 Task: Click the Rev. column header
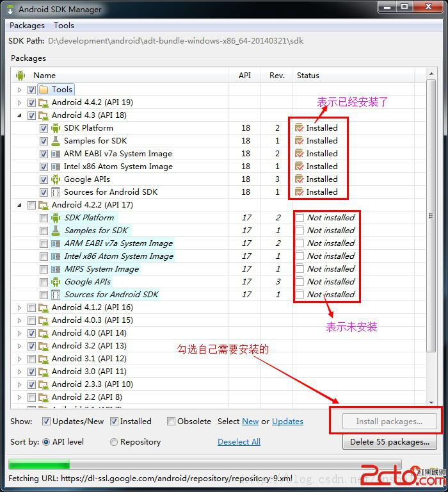tap(277, 76)
